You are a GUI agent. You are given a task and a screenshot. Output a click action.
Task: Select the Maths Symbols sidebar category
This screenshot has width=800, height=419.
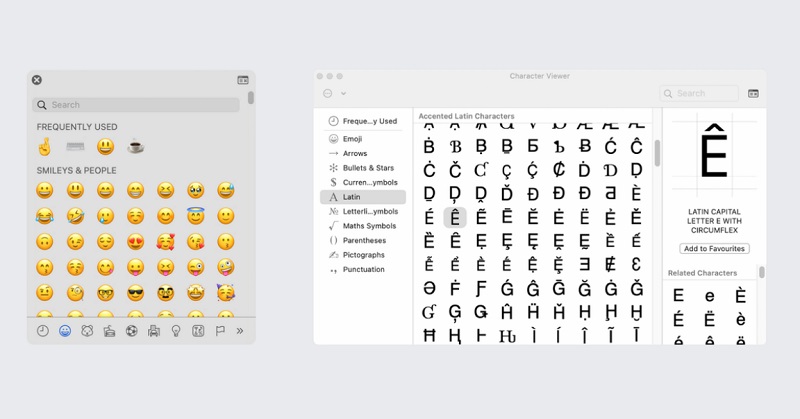[x=369, y=226]
